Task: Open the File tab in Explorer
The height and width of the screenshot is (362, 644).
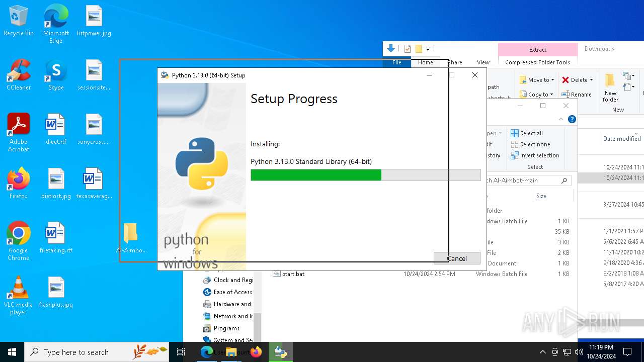Action: tap(397, 62)
